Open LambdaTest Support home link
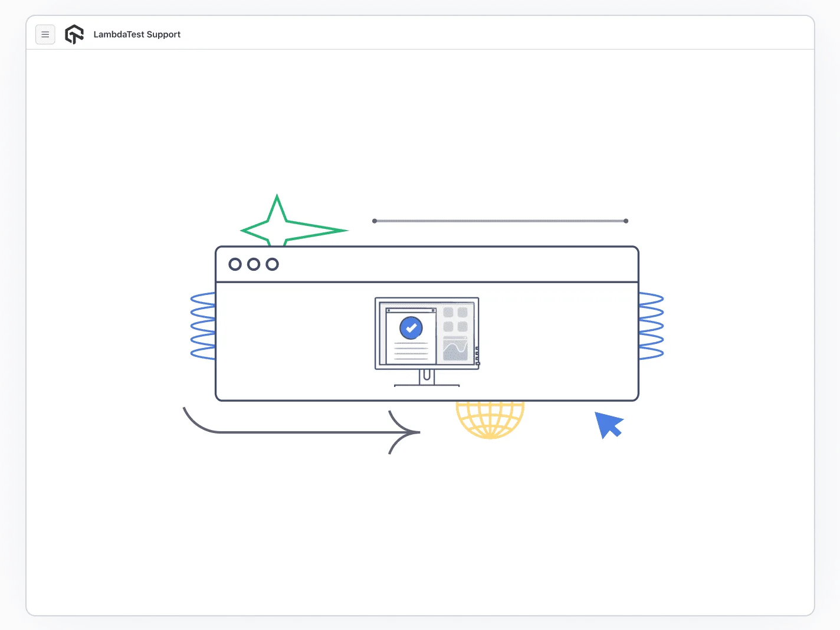840x630 pixels. [137, 34]
